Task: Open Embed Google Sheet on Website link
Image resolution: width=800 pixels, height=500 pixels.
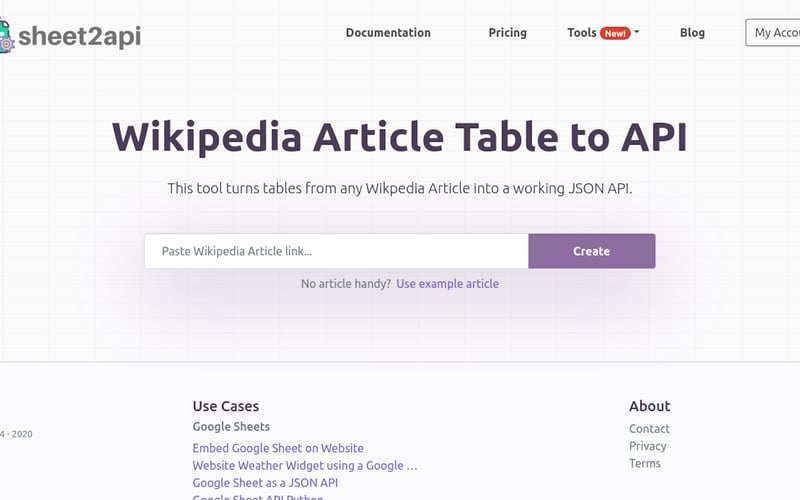Action: click(278, 448)
